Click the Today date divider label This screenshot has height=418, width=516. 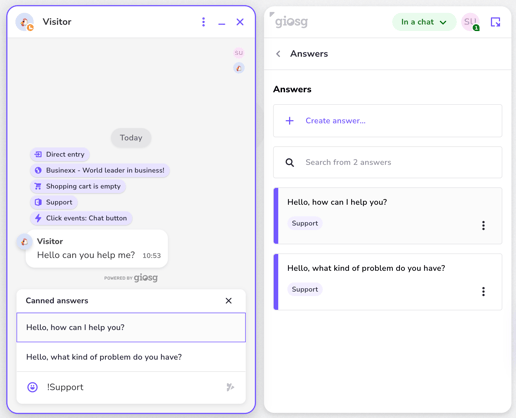pyautogui.click(x=131, y=138)
